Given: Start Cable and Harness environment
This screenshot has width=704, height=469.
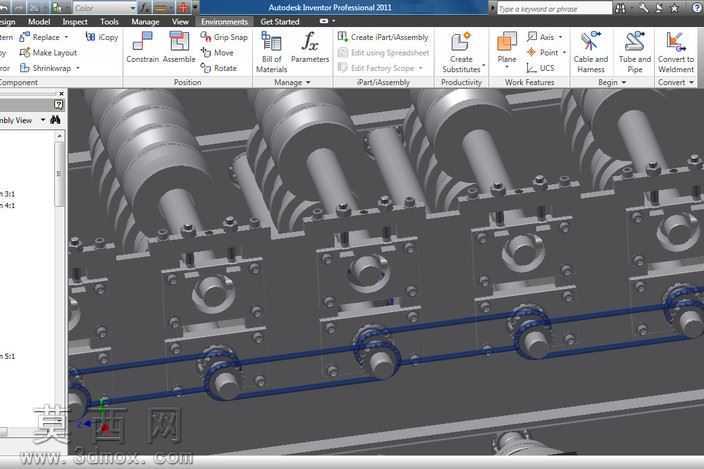Looking at the screenshot, I should coord(590,52).
